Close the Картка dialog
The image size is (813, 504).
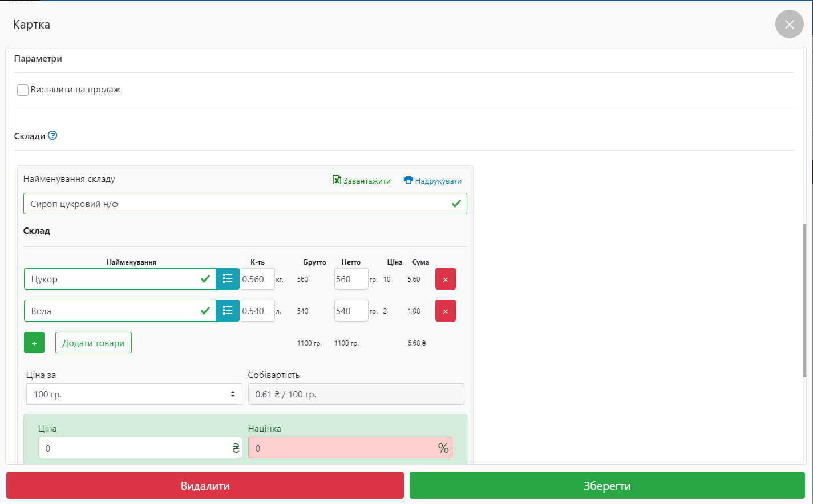click(x=789, y=25)
